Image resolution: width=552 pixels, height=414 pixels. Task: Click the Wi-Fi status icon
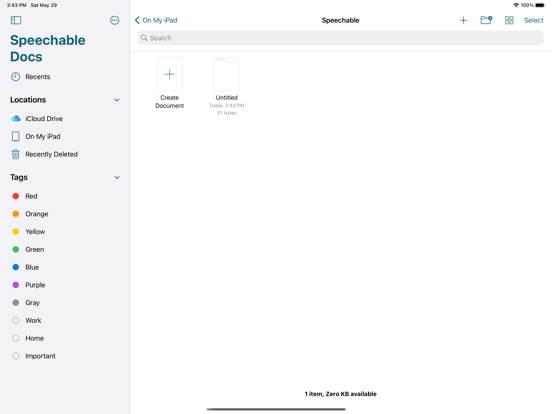point(516,5)
